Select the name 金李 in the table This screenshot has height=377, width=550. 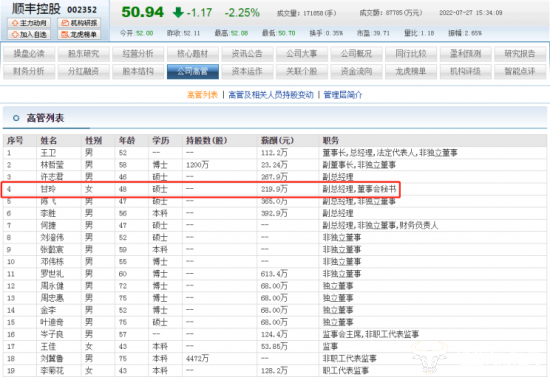click(48, 310)
